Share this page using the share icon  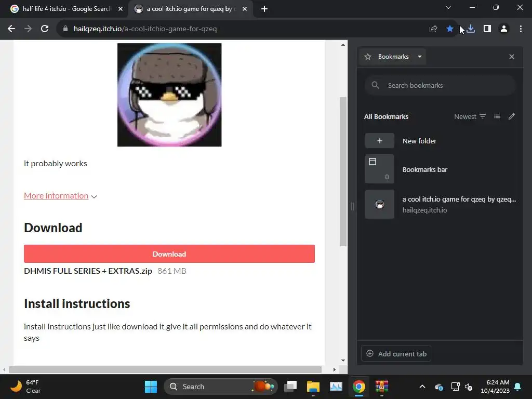click(x=433, y=29)
